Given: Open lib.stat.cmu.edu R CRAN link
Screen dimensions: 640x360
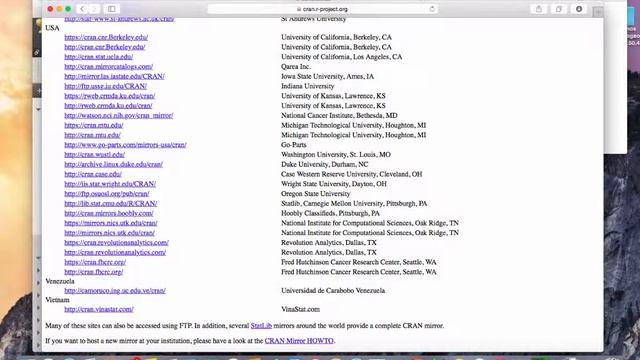Looking at the screenshot, I should [x=111, y=204].
